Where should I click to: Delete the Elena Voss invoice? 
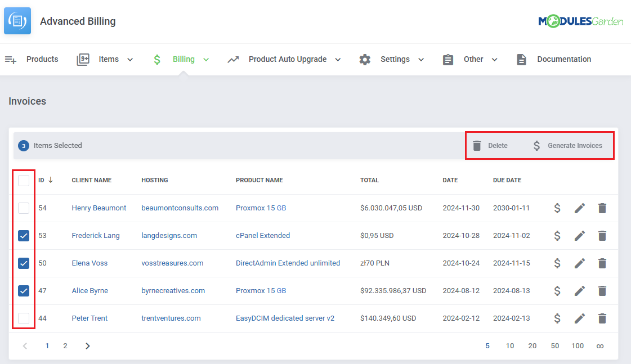(x=602, y=263)
